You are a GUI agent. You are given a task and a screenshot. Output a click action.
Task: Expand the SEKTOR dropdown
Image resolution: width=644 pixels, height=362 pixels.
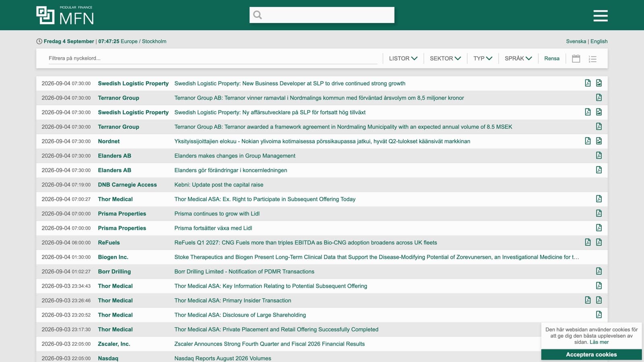tap(445, 58)
